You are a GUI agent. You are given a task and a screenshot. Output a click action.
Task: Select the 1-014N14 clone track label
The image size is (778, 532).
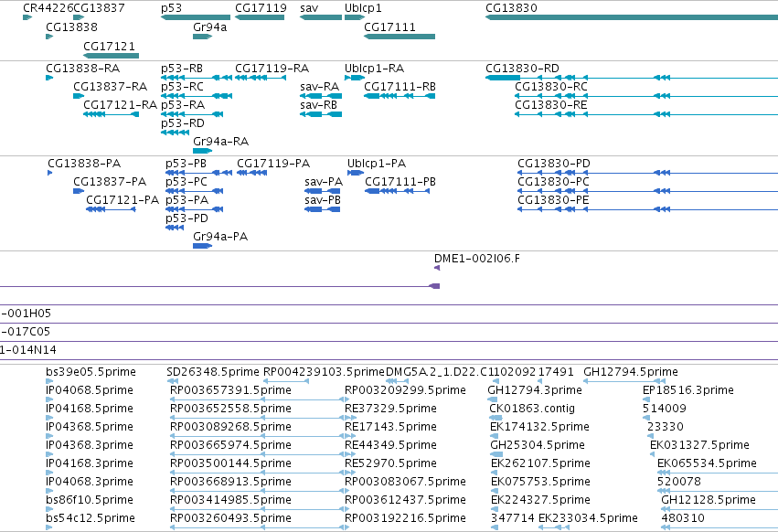click(x=28, y=350)
